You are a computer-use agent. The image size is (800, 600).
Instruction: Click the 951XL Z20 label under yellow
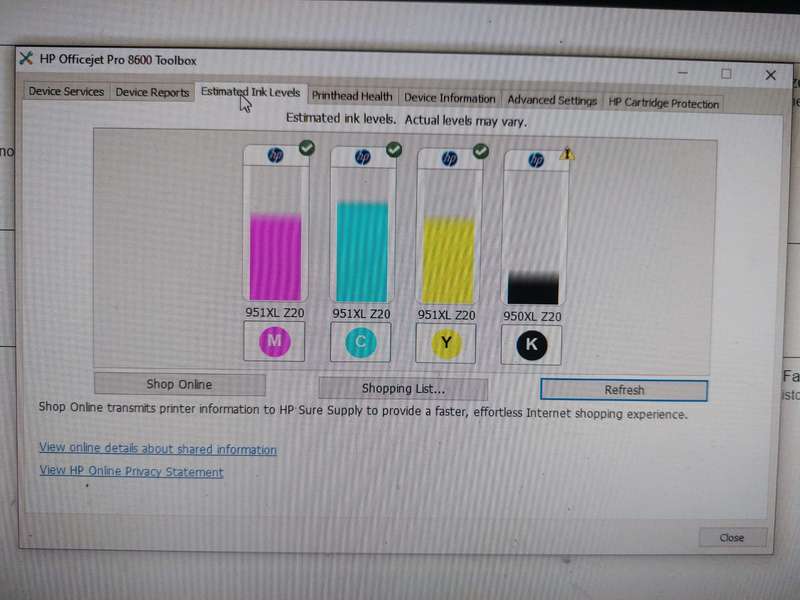(446, 315)
